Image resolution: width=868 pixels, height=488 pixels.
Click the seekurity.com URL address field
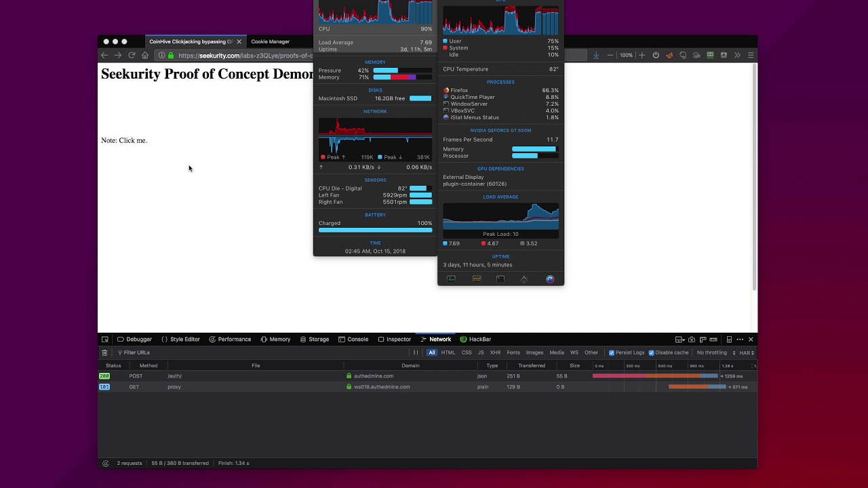[246, 56]
